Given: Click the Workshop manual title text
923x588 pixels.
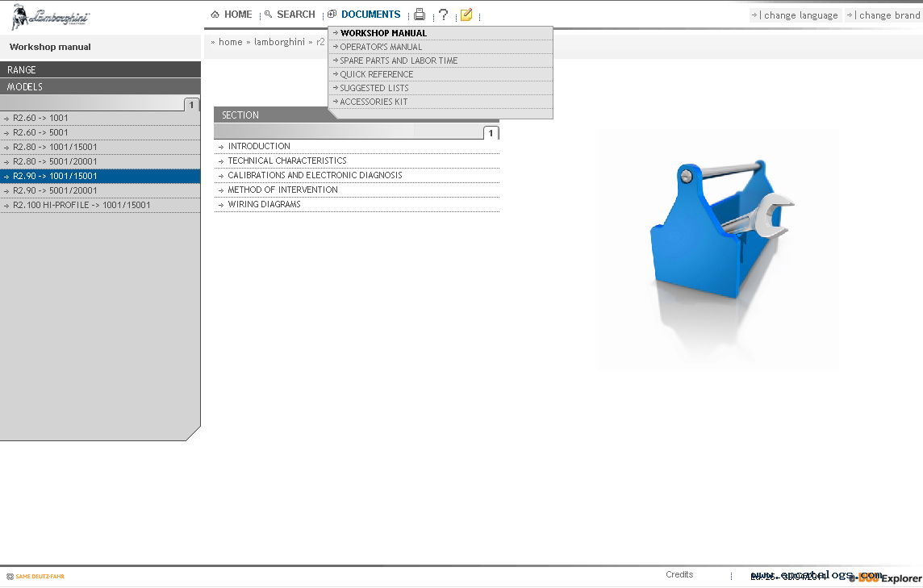Looking at the screenshot, I should [50, 47].
